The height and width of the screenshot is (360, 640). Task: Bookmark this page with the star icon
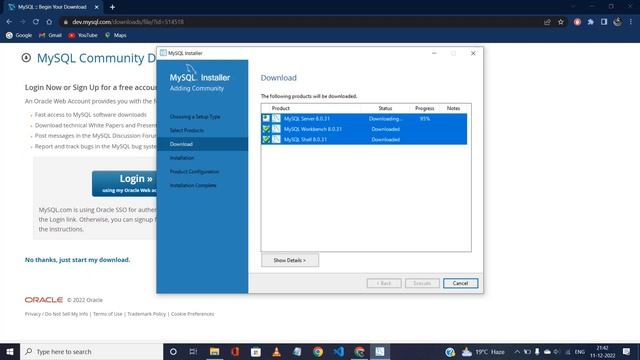[561, 22]
